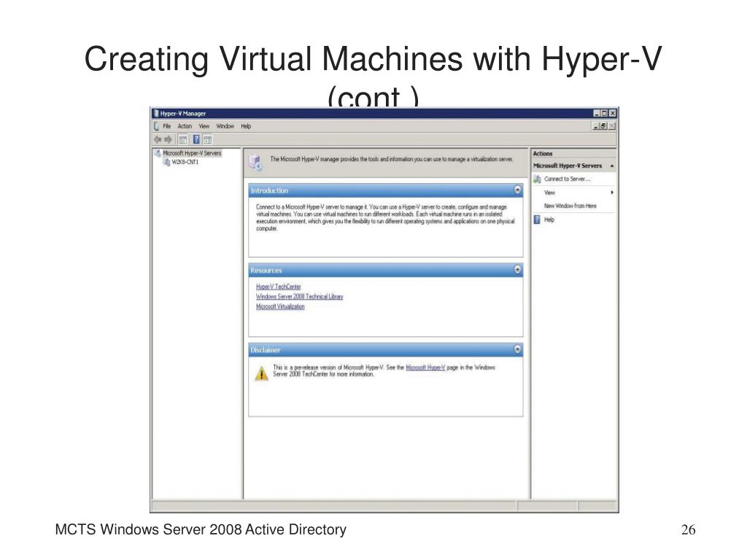Screen dimensions: 747x560
Task: Close the Hyper-V Manager window
Action: click(613, 113)
